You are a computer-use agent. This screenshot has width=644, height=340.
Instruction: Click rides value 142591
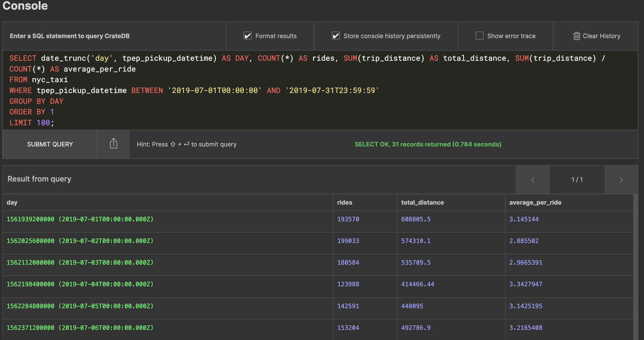tap(348, 306)
